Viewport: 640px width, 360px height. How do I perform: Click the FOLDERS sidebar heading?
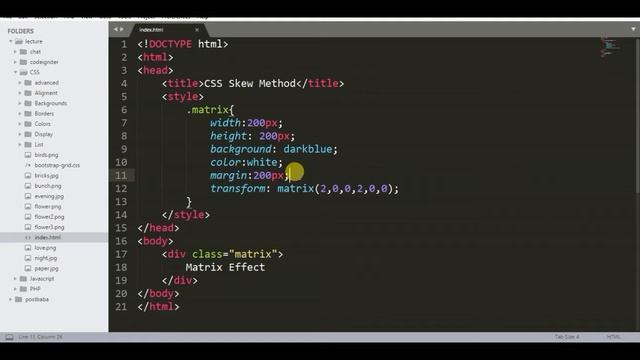tap(20, 31)
